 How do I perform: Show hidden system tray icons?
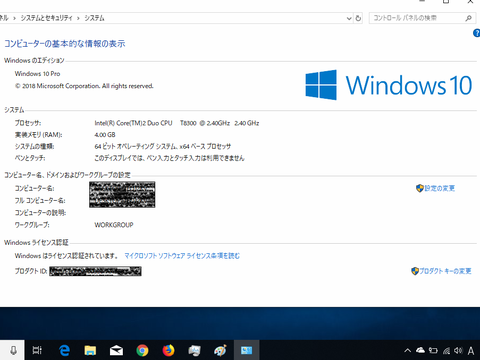coord(407,350)
